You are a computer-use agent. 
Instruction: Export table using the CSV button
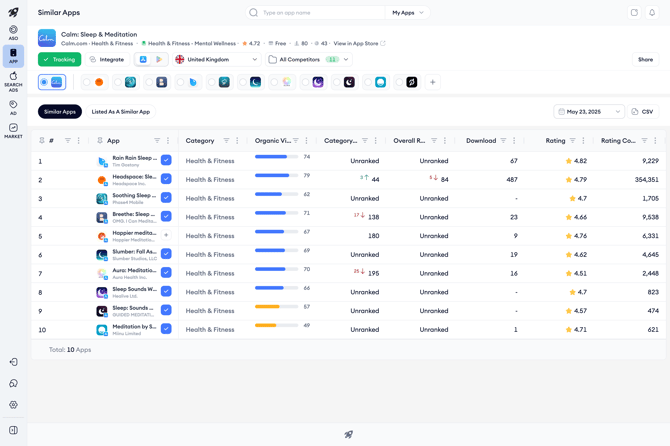pos(642,112)
